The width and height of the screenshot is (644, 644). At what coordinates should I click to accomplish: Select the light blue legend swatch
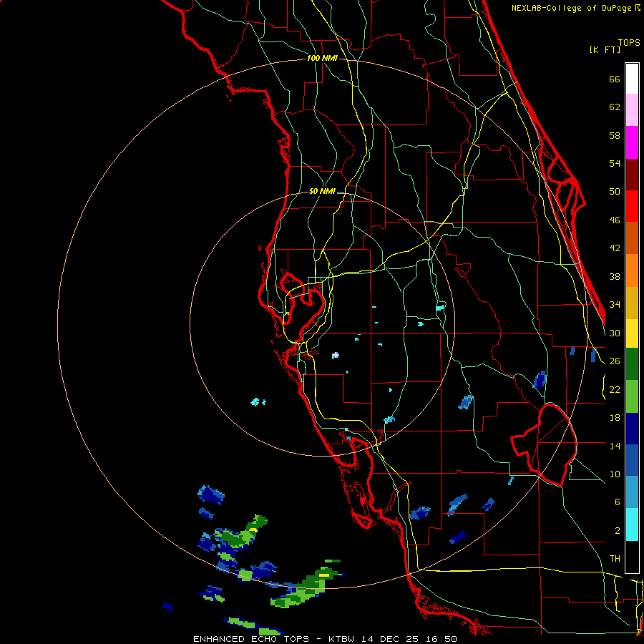(632, 492)
